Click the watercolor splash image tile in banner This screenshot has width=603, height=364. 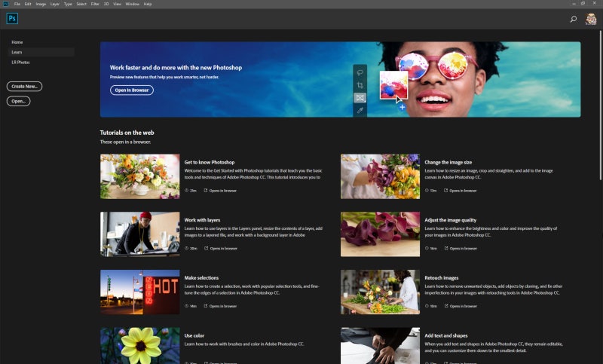pos(393,85)
